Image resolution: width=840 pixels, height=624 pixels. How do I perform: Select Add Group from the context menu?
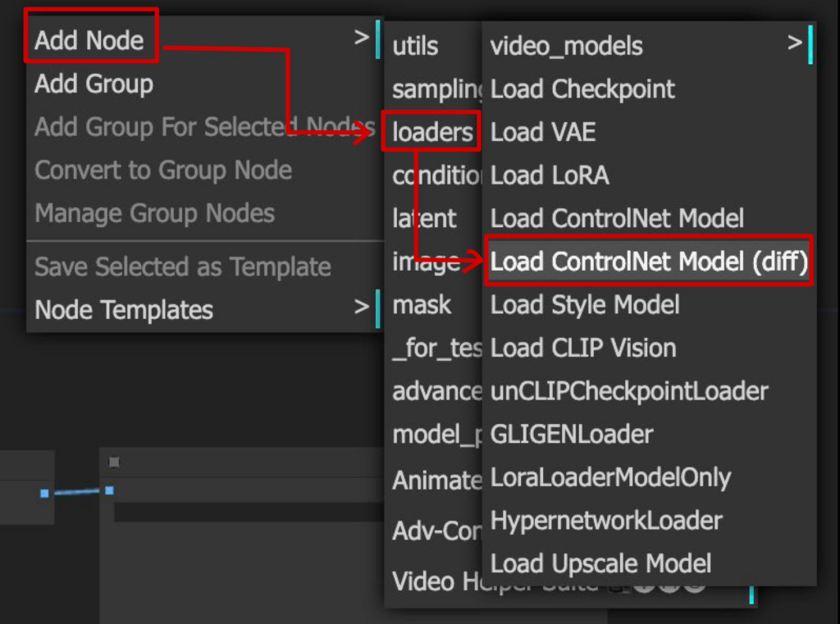point(94,84)
